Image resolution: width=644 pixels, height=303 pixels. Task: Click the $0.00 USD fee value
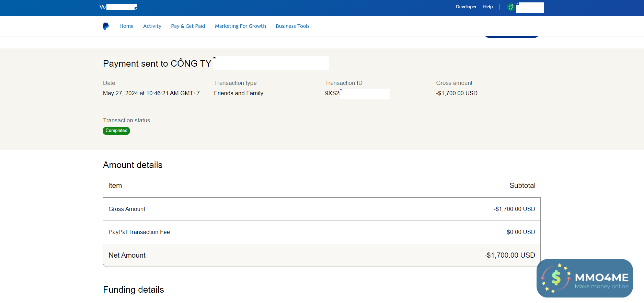[521, 232]
